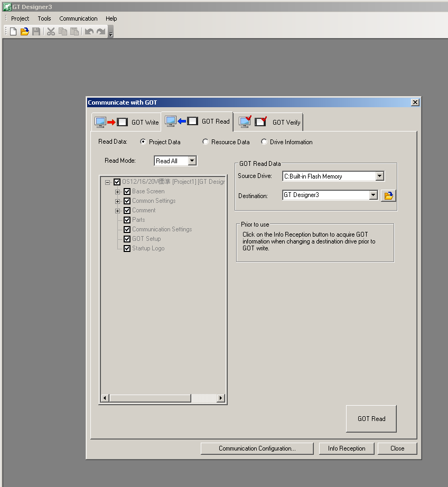Viewport: 448px width, 487px height.
Task: Select the Cut icon on the toolbar
Action: click(51, 31)
